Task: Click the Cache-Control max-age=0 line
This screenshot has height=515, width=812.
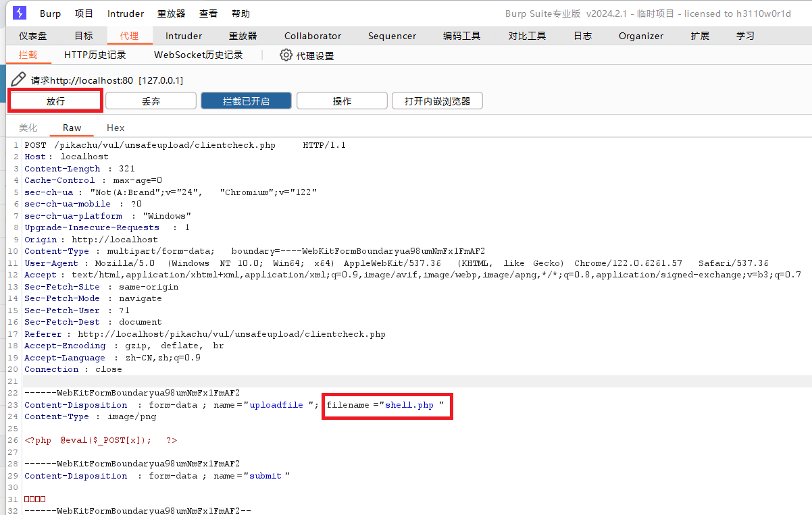Action: [93, 180]
